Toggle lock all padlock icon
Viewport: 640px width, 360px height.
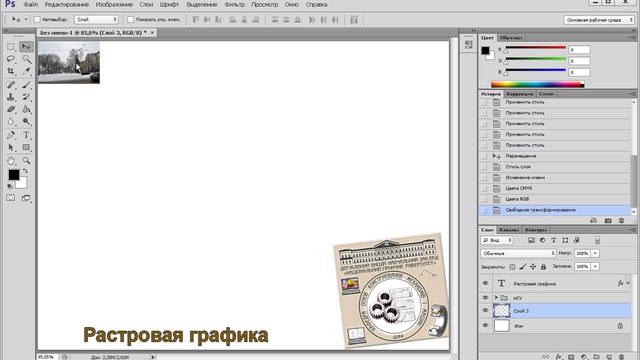pyautogui.click(x=543, y=267)
